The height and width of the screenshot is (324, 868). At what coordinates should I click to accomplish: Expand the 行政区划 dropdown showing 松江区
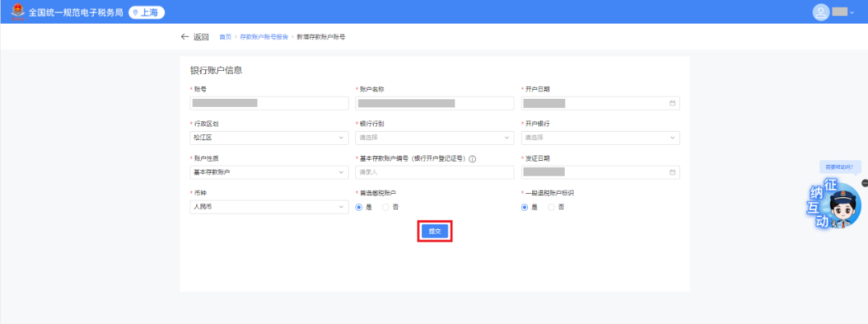pyautogui.click(x=268, y=137)
